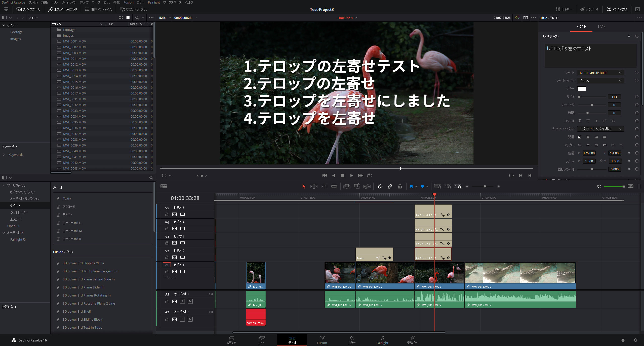
Task: Switch to the Fusion page
Action: coord(322,340)
